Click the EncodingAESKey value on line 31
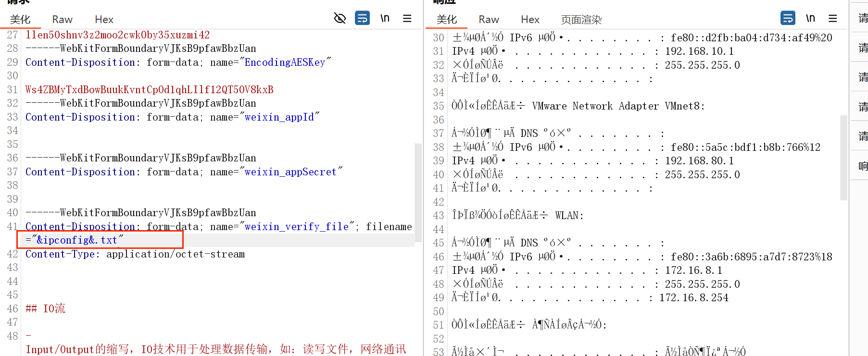The width and height of the screenshot is (868, 356). click(x=149, y=90)
